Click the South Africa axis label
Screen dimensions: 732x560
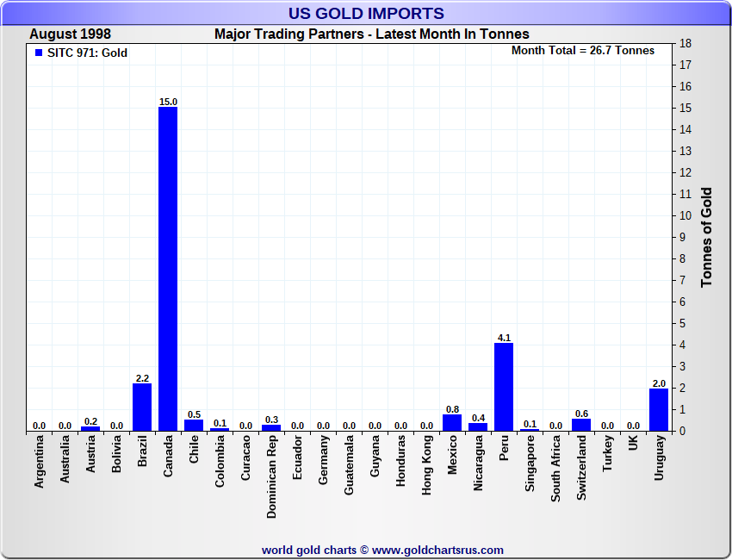(556, 469)
